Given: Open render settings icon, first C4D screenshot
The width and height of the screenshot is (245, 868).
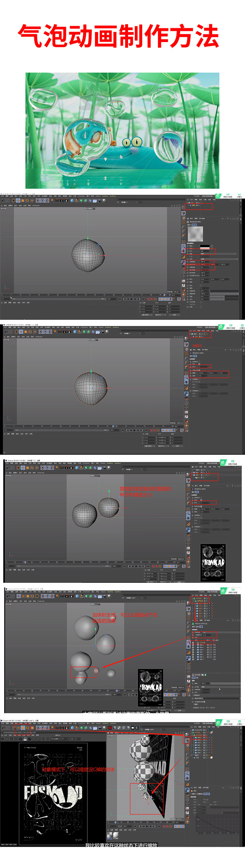Looking at the screenshot, I should tap(66, 200).
